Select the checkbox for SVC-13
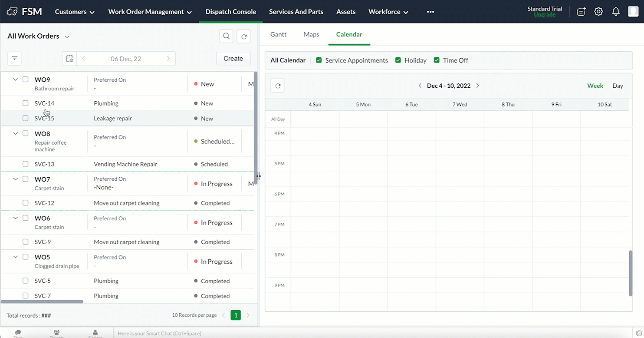The height and width of the screenshot is (338, 644). click(x=26, y=164)
